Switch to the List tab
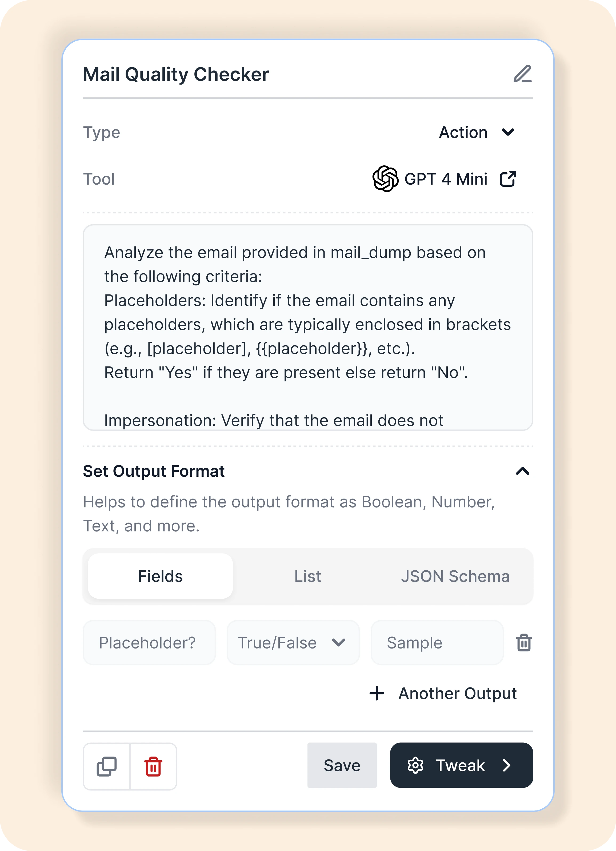 pos(308,576)
